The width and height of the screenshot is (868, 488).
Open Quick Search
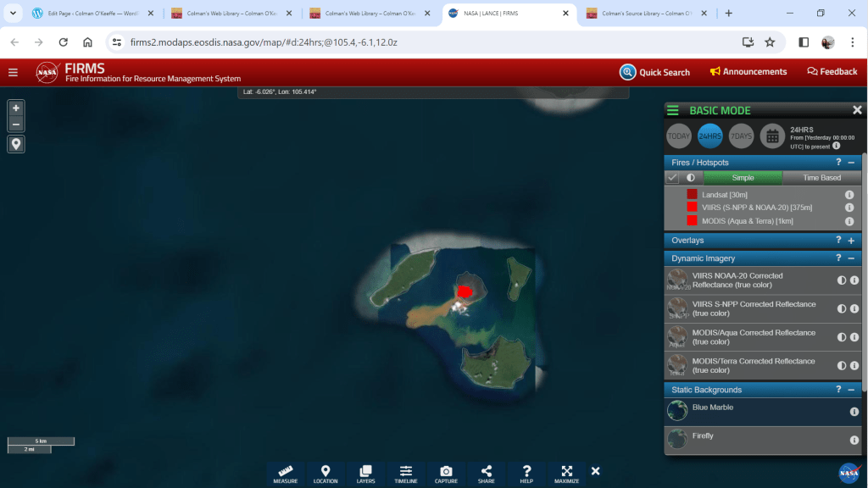(654, 72)
